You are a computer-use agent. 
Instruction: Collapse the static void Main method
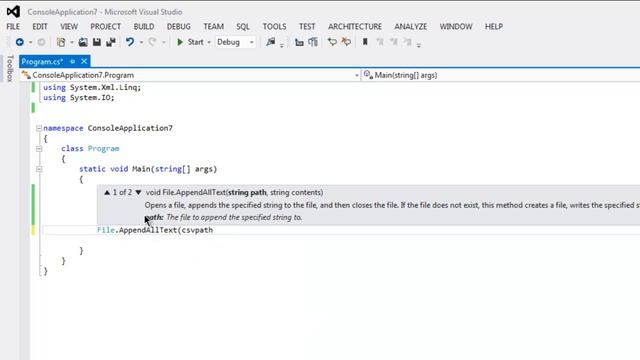coord(39,169)
